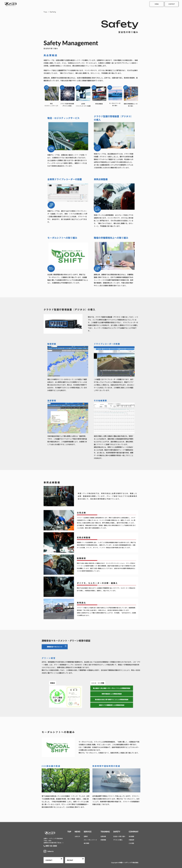Viewport: 182px width, 868px height.
Task: Click the arrow icon on 運輸安全マネジメント button
Action: pos(65,647)
